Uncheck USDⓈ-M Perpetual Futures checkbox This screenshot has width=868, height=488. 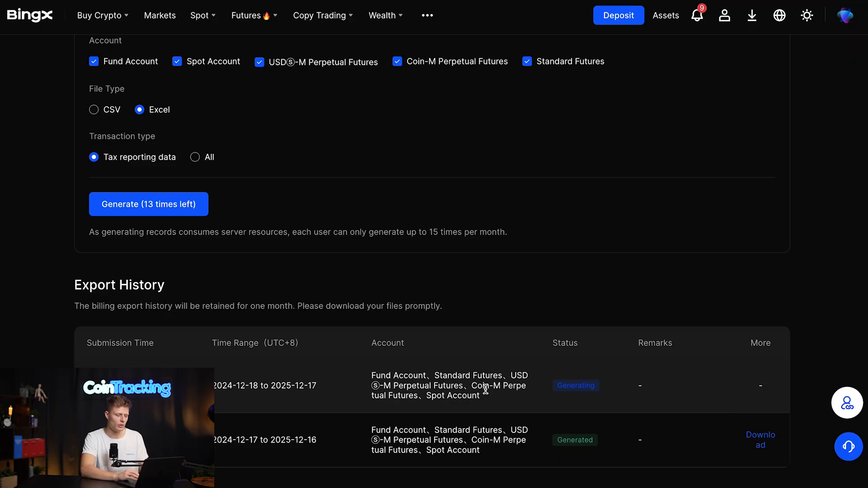click(259, 62)
